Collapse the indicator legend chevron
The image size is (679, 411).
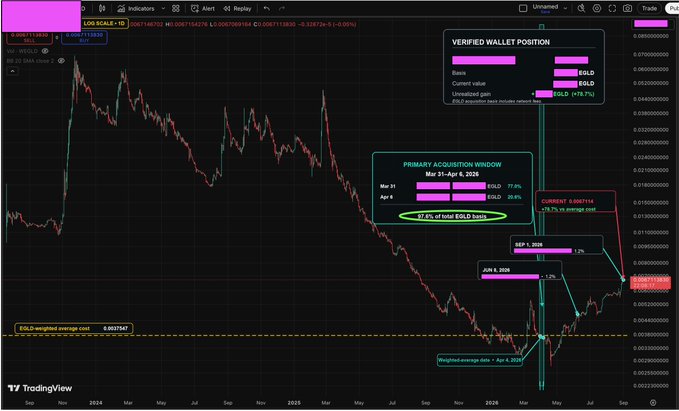[x=13, y=71]
